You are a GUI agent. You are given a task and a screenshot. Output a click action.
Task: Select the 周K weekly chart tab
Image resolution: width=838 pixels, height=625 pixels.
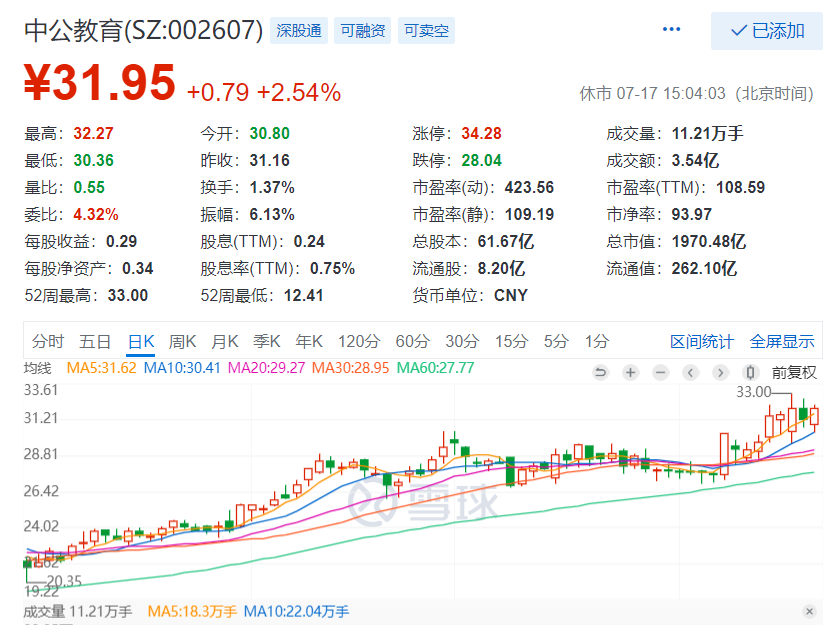(184, 341)
